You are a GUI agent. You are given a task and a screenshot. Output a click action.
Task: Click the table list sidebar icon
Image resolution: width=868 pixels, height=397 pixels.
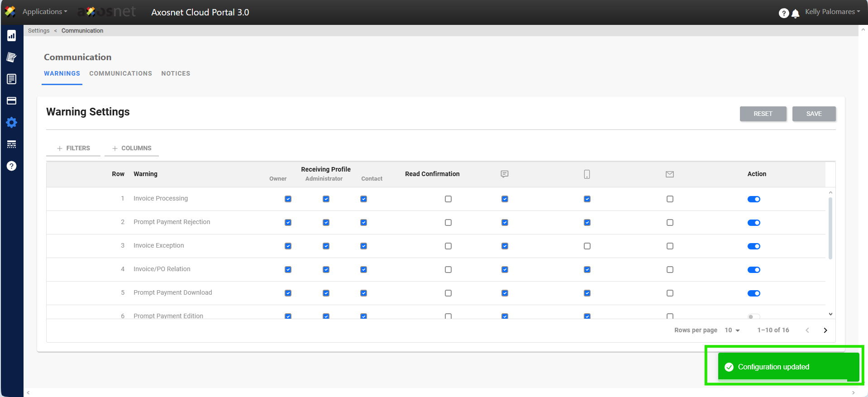pos(12,144)
